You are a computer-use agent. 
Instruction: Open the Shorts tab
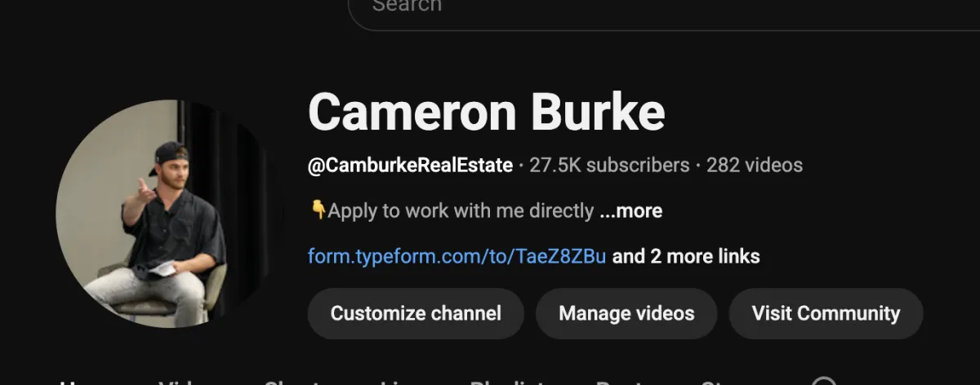click(294, 382)
